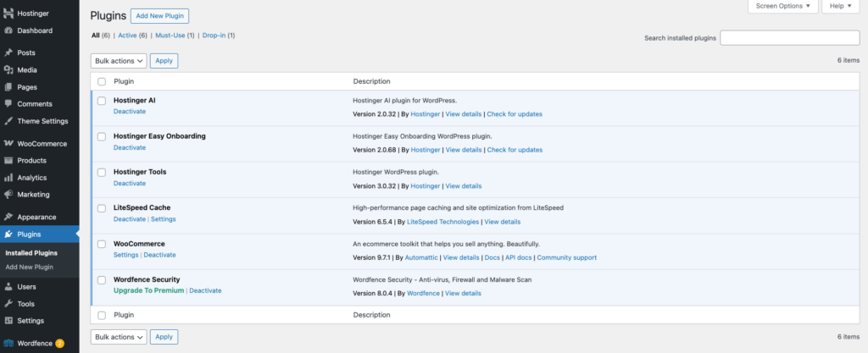Click the Add New Plugin button
The width and height of the screenshot is (868, 353).
pos(159,16)
